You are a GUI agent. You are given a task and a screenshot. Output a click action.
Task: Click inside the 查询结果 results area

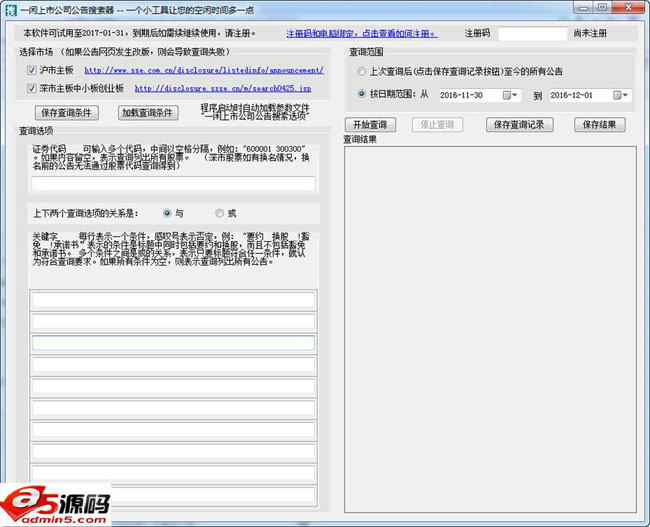(490, 329)
